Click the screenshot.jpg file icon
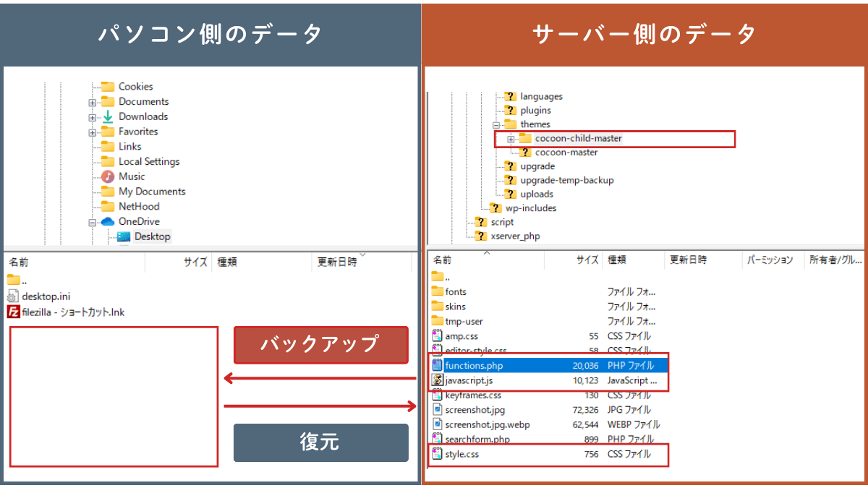This screenshot has height=488, width=868. (x=437, y=410)
